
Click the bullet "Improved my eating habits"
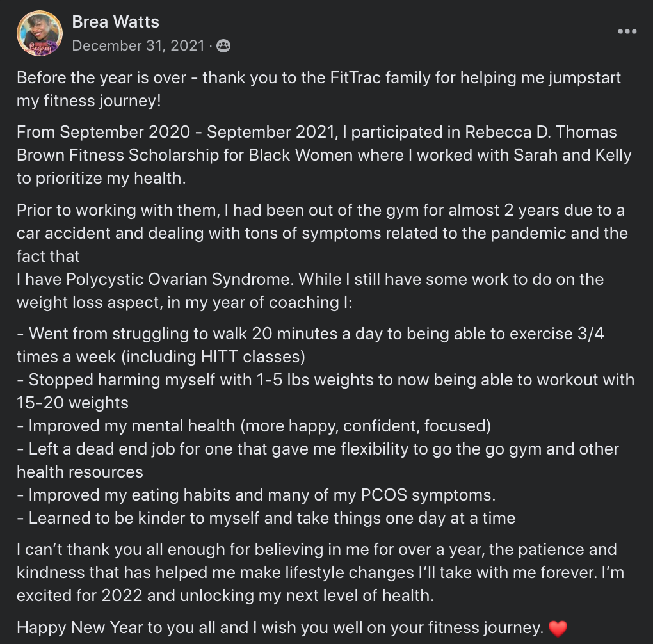[256, 495]
